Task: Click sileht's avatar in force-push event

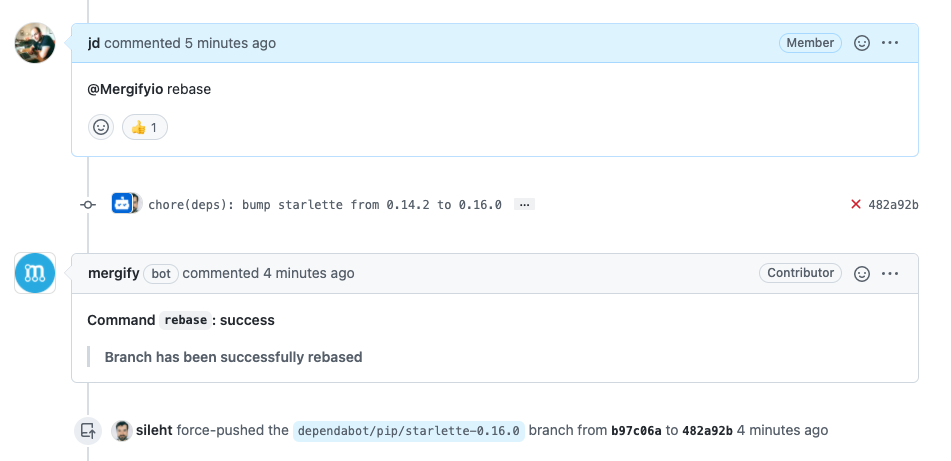Action: point(122,431)
